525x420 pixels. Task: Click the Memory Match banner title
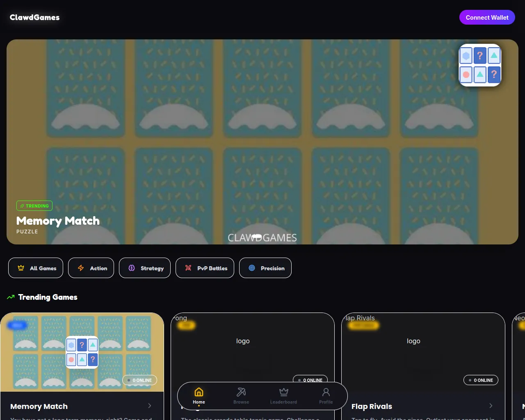(58, 221)
